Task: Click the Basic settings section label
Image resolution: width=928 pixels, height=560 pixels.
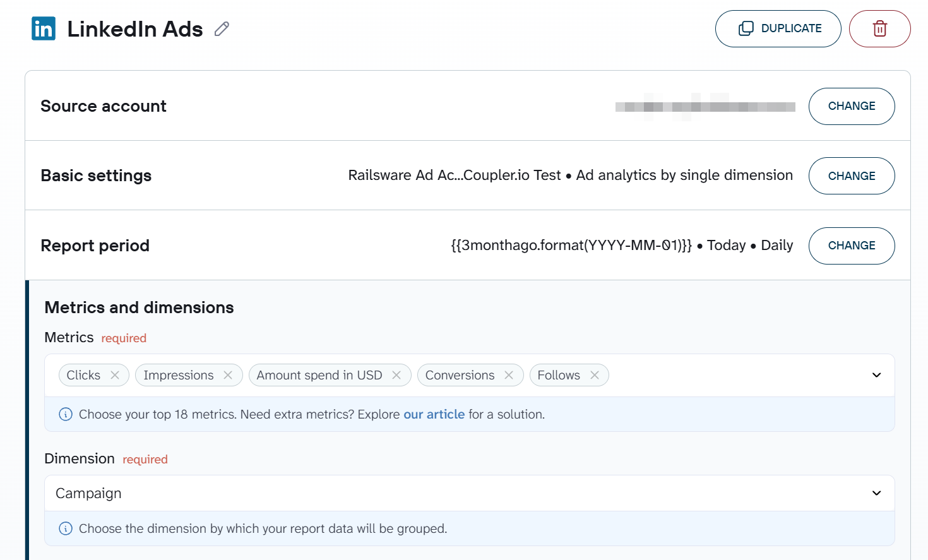Action: 96,176
